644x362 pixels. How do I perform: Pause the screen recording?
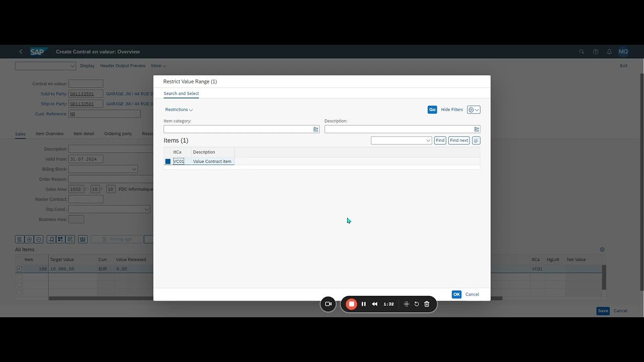click(x=364, y=304)
